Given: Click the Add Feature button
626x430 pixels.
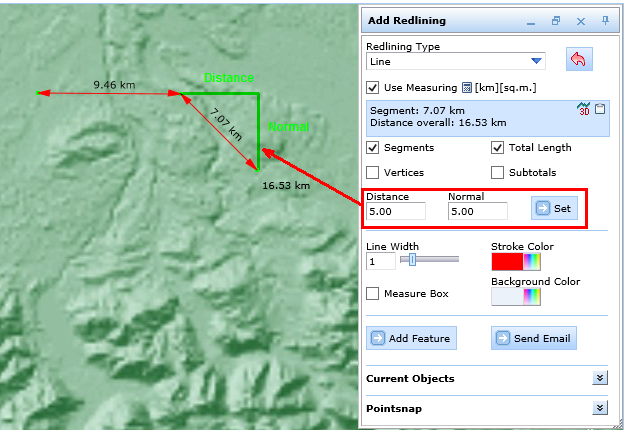Looking at the screenshot, I should [411, 338].
